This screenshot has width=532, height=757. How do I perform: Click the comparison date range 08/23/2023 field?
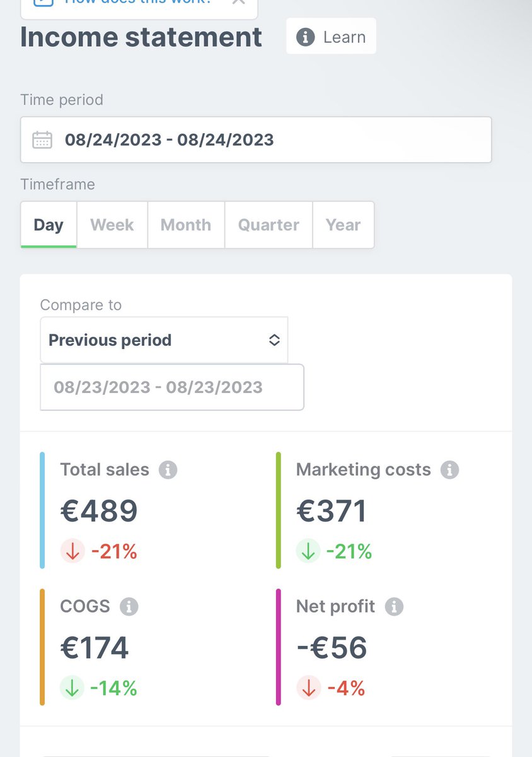tap(172, 387)
